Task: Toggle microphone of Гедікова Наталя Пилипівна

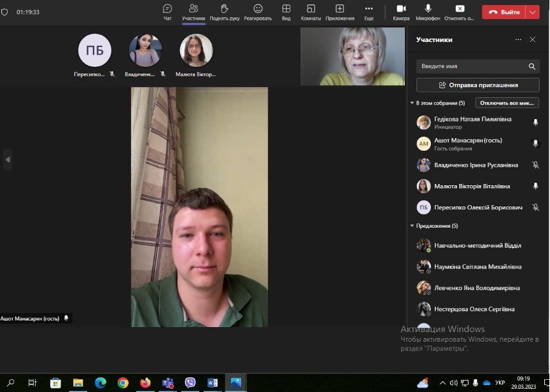Action: (x=535, y=122)
